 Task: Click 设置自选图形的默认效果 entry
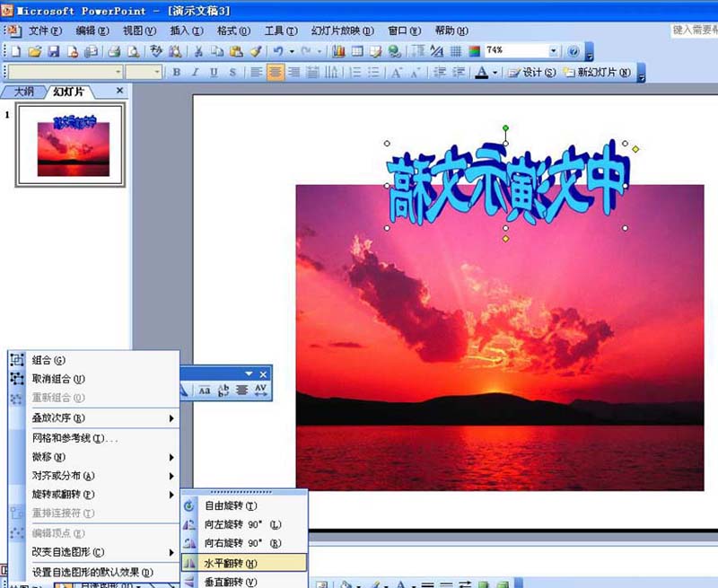(x=94, y=572)
